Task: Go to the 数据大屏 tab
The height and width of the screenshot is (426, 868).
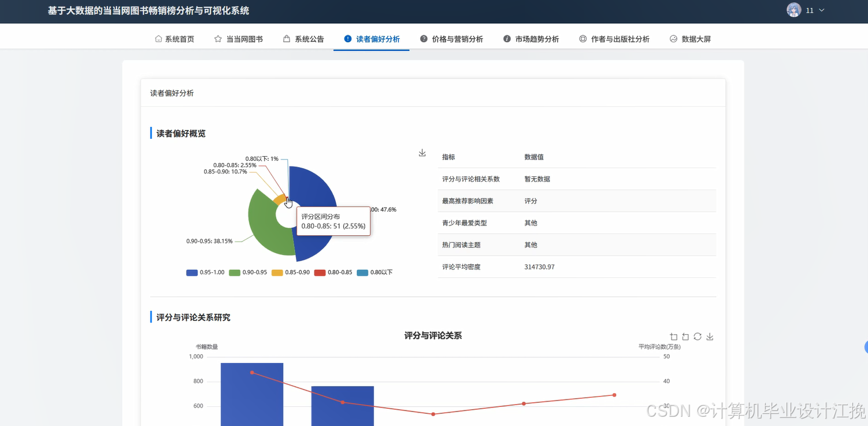Action: coord(690,39)
